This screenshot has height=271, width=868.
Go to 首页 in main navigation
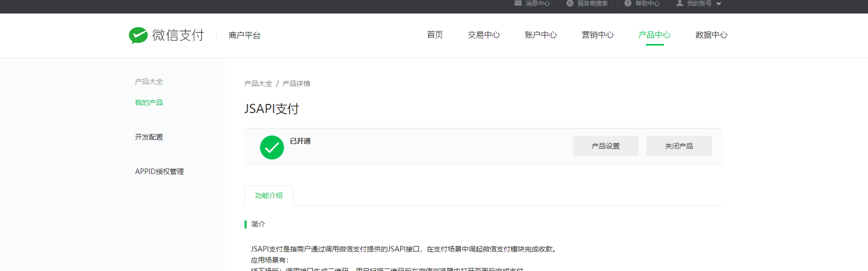coord(435,34)
